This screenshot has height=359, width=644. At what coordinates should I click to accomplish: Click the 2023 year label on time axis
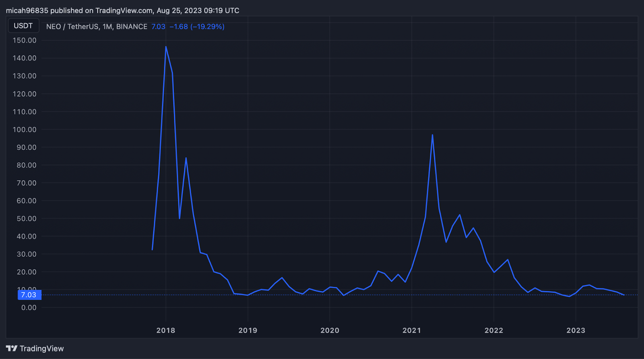[x=576, y=330]
